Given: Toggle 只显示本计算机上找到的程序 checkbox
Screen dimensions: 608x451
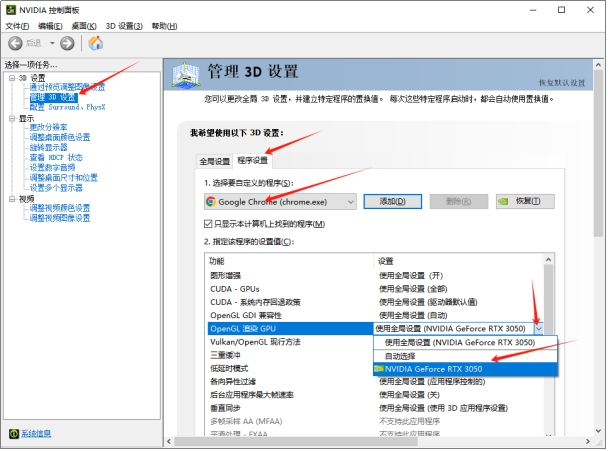Looking at the screenshot, I should point(208,224).
